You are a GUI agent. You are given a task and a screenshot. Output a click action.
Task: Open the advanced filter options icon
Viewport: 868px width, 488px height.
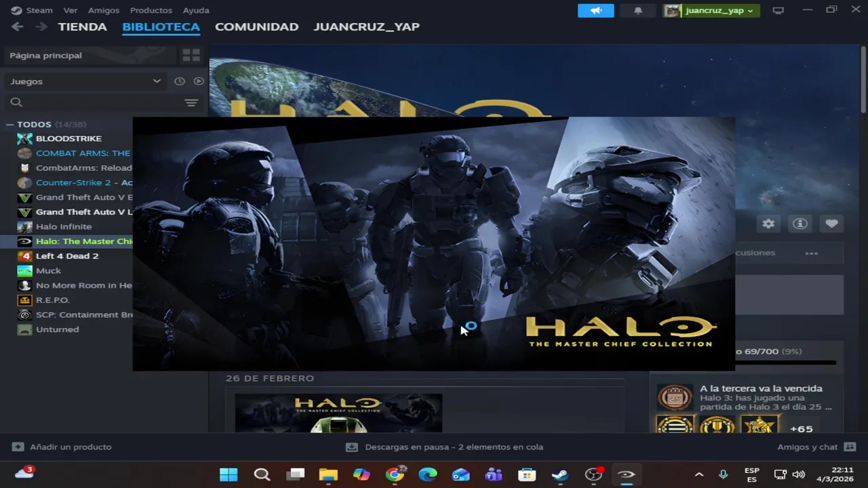pyautogui.click(x=191, y=102)
